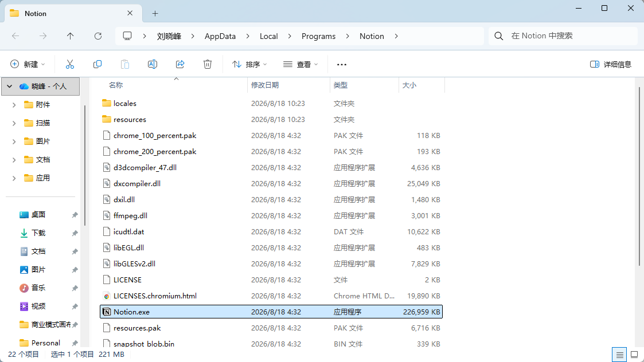Click chevron after Programs in address bar
Screen dimensions: 644x362
(x=348, y=36)
